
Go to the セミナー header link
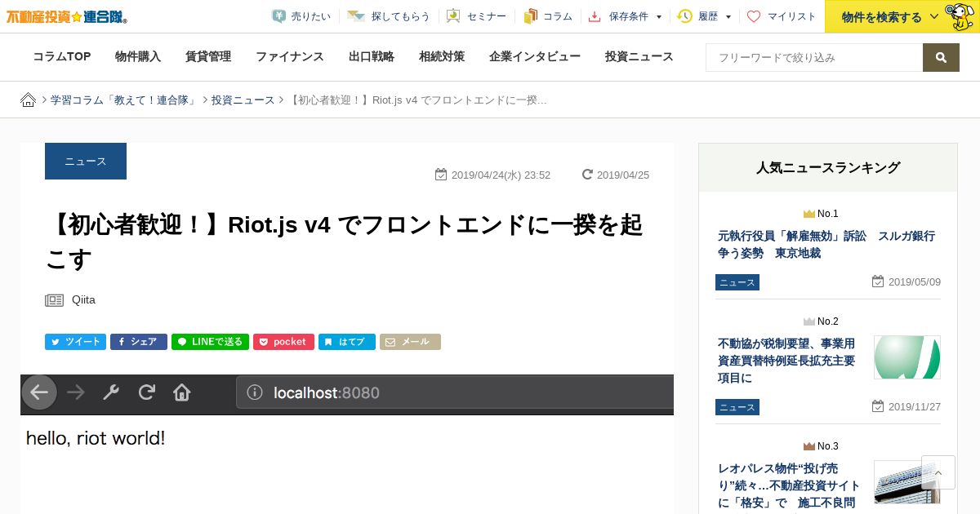click(x=476, y=16)
